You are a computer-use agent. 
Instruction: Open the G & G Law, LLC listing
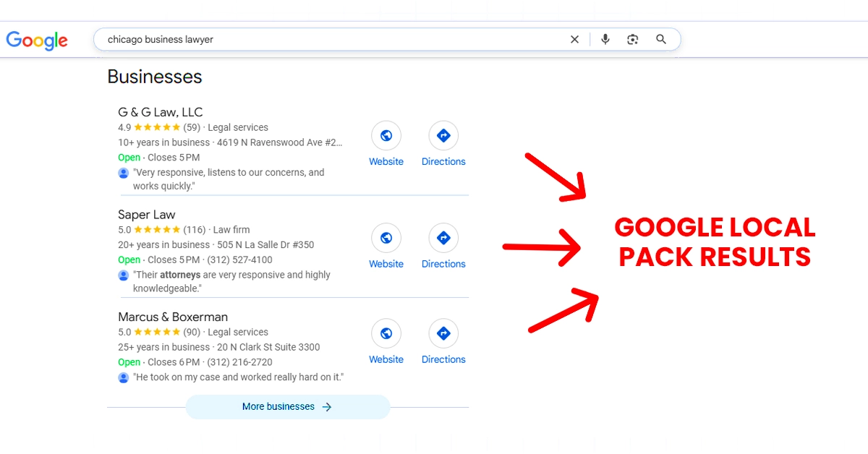(x=160, y=112)
